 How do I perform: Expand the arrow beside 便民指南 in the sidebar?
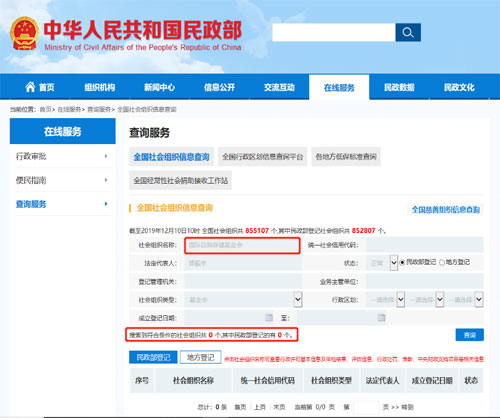tap(106, 180)
